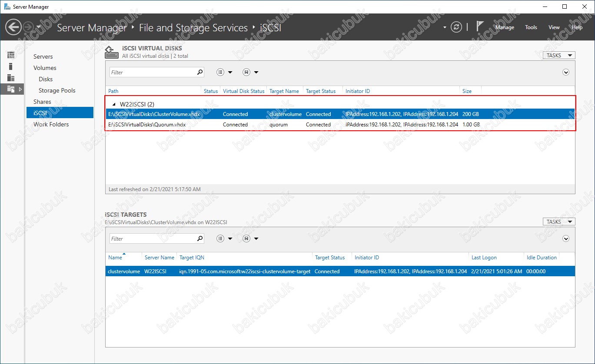Expand the iSCSI Targets filter chevron
The width and height of the screenshot is (595, 364).
(x=566, y=238)
